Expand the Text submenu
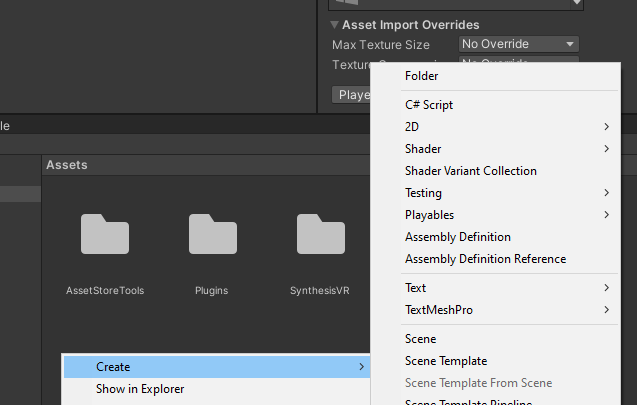Screen dimensions: 637x405 pos(495,288)
